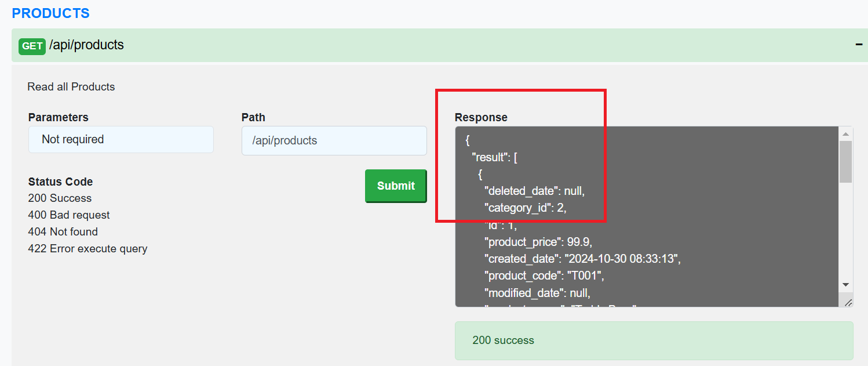
Task: Focus the Path input field
Action: pyautogui.click(x=334, y=140)
